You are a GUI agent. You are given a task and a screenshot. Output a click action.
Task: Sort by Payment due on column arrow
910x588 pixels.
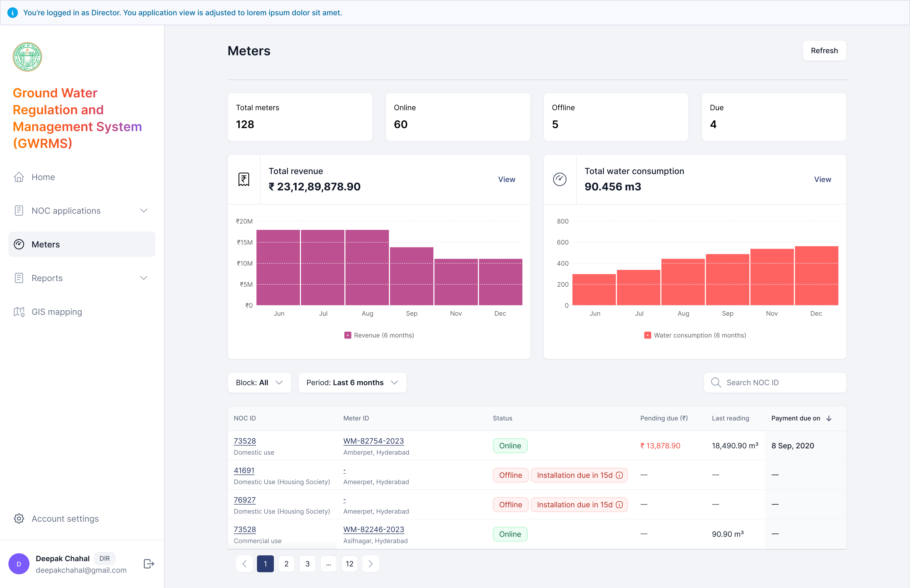(x=829, y=418)
